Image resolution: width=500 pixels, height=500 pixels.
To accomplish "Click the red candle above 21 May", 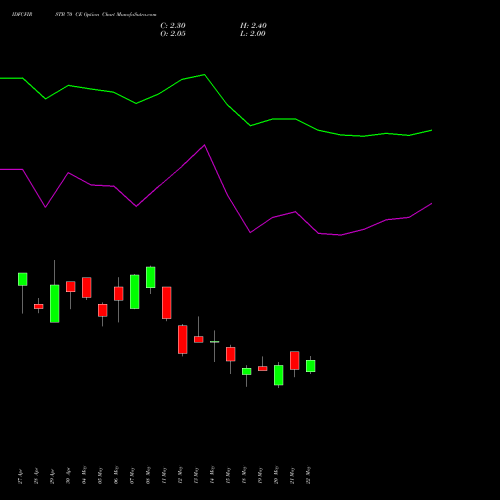I will click(295, 360).
